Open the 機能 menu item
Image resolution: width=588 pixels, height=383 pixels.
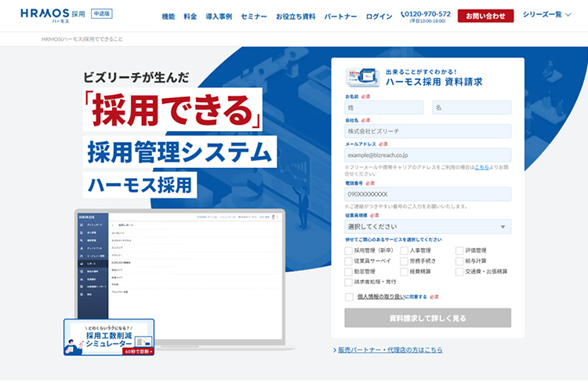168,16
